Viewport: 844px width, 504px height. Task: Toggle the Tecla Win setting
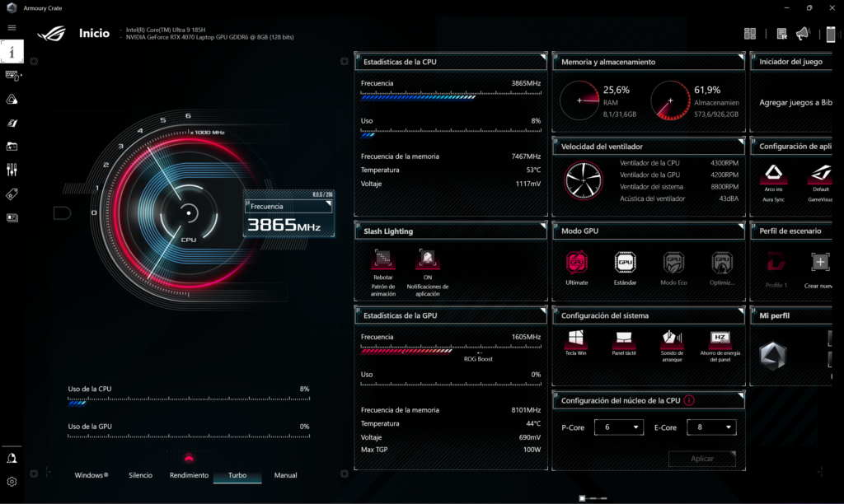(576, 338)
